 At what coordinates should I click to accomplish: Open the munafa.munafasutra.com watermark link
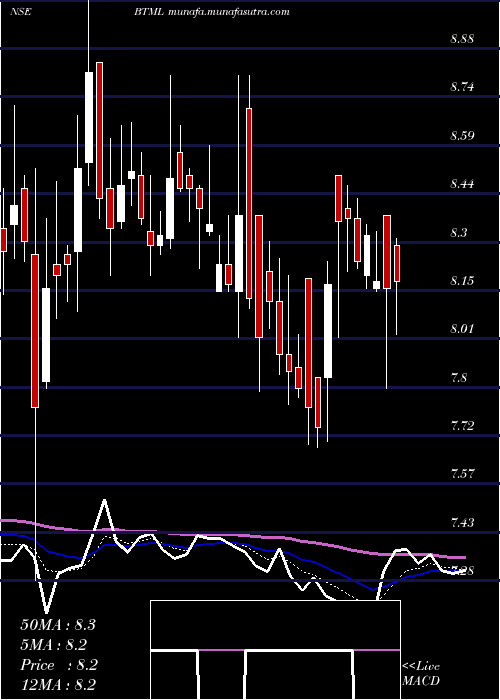(229, 12)
